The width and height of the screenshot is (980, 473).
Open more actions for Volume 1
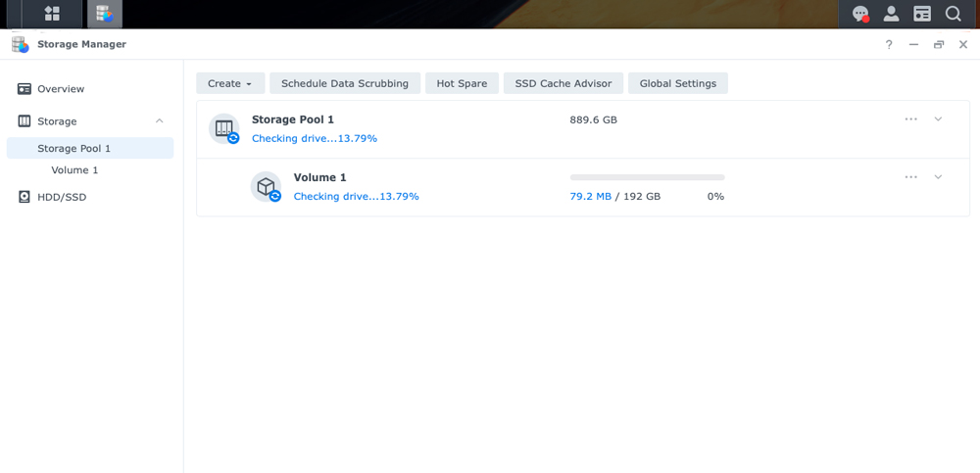coord(911,177)
